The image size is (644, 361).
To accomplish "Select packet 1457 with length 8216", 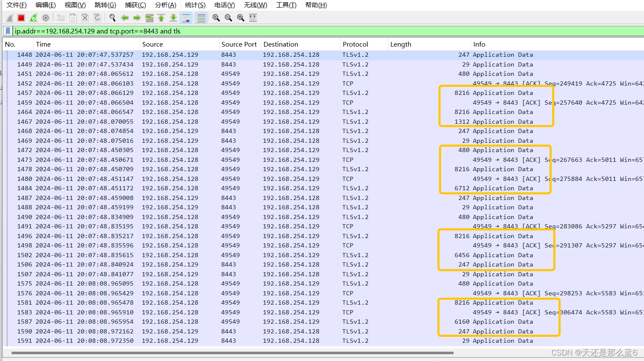I will (323, 93).
